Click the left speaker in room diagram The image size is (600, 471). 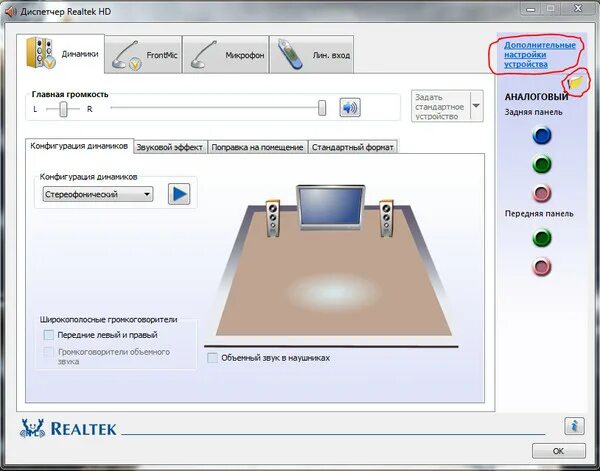[272, 218]
